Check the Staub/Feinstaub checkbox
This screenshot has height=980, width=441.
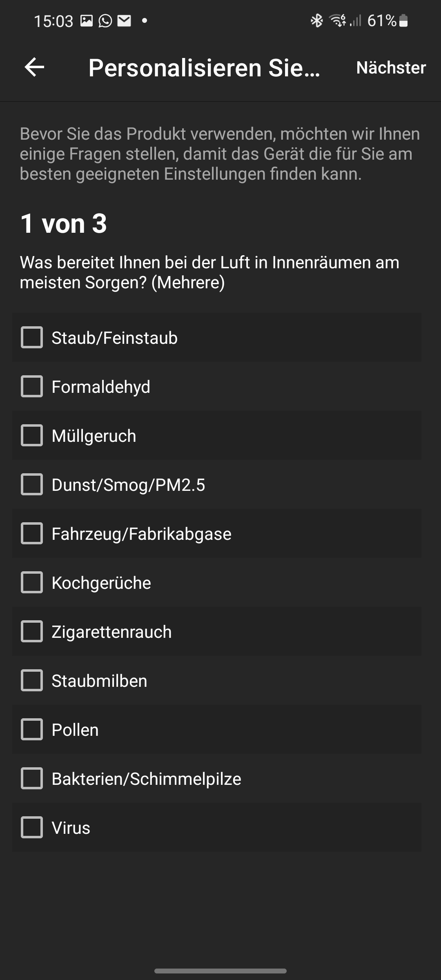click(32, 338)
